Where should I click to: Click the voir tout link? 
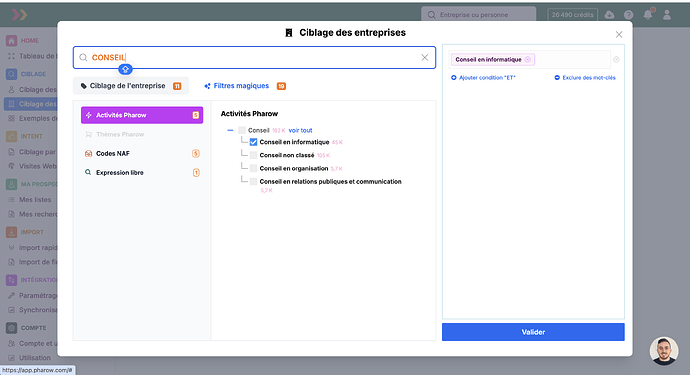[x=301, y=130]
